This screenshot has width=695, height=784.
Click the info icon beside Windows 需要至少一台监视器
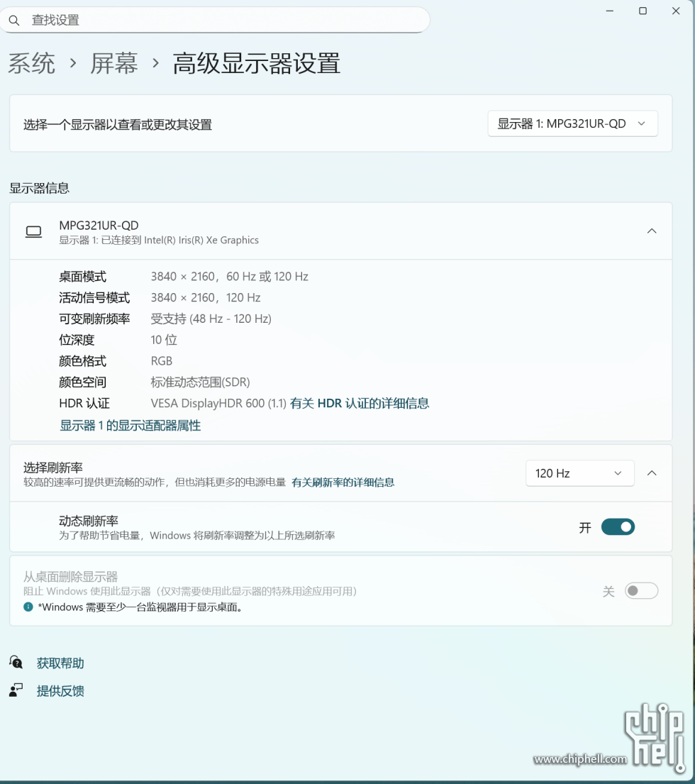pyautogui.click(x=28, y=607)
